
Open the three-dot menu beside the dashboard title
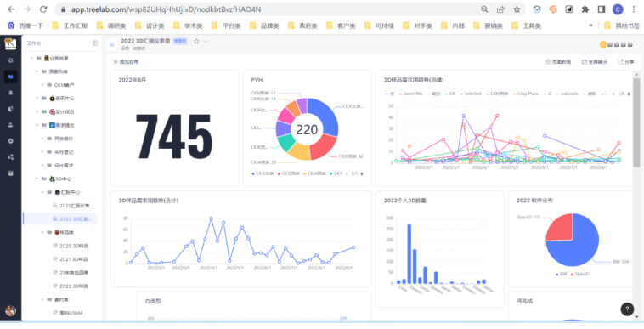(x=206, y=41)
